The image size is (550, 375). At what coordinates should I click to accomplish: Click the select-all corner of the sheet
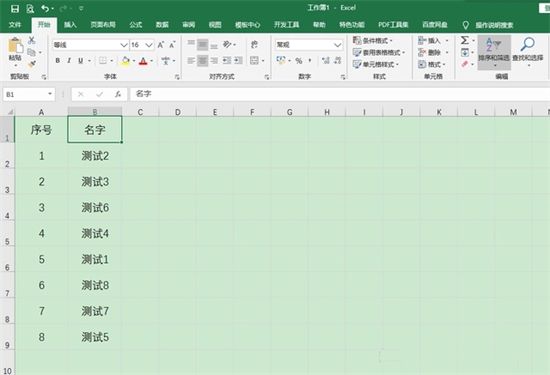click(7, 112)
